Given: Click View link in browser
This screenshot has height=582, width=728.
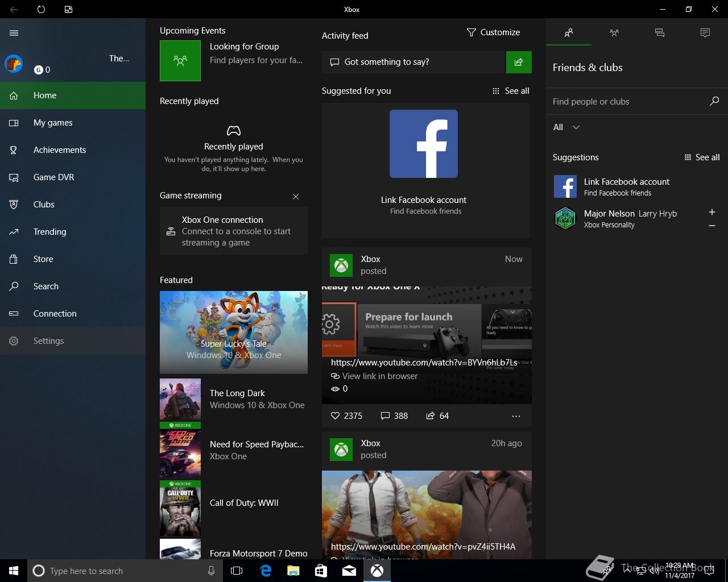Looking at the screenshot, I should (374, 376).
